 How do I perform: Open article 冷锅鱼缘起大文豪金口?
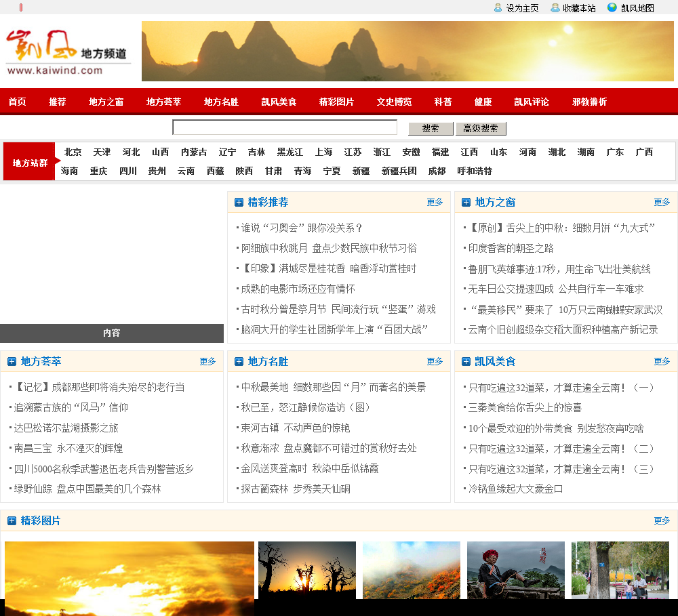pyautogui.click(x=515, y=489)
